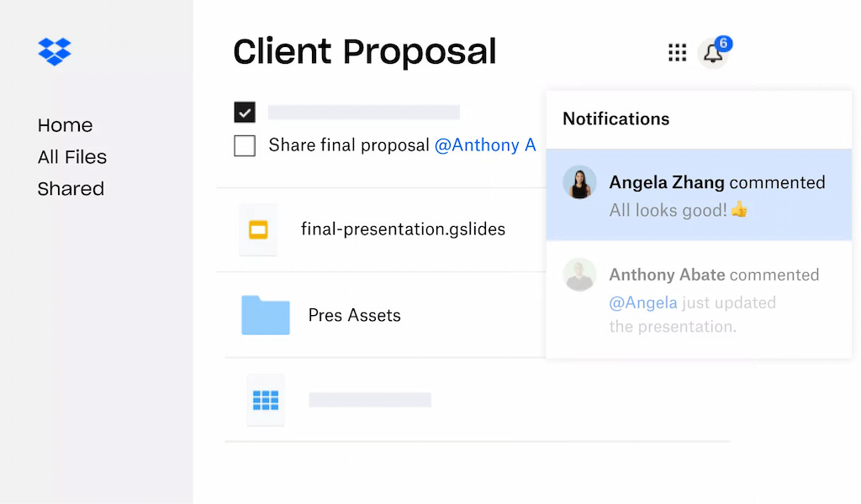Open the apps grid icon near the title
The height and width of the screenshot is (504, 861).
click(x=678, y=52)
